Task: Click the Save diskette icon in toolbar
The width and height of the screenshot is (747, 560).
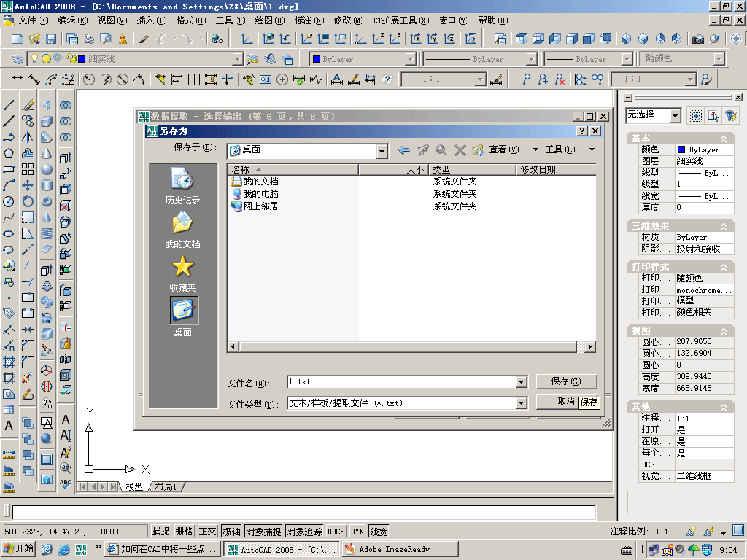Action: [x=51, y=39]
